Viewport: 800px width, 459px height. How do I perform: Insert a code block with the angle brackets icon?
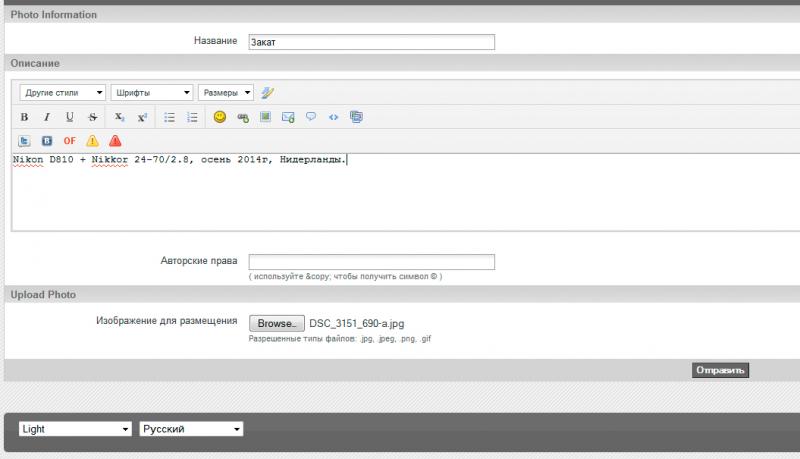(x=334, y=117)
